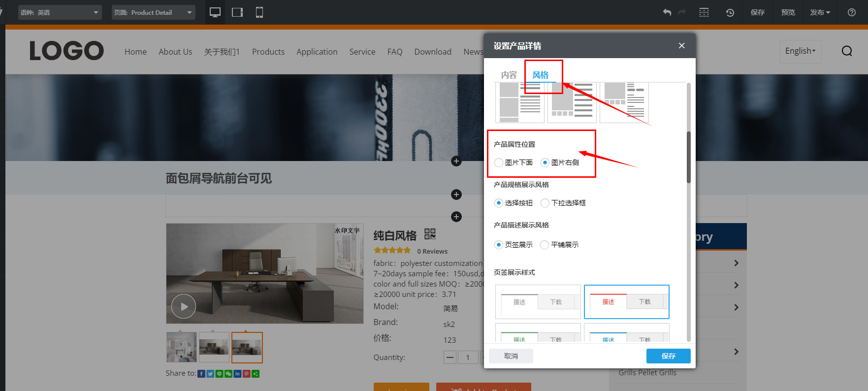Image resolution: width=868 pixels, height=391 pixels.
Task: Share to Pinterest
Action: [246, 374]
